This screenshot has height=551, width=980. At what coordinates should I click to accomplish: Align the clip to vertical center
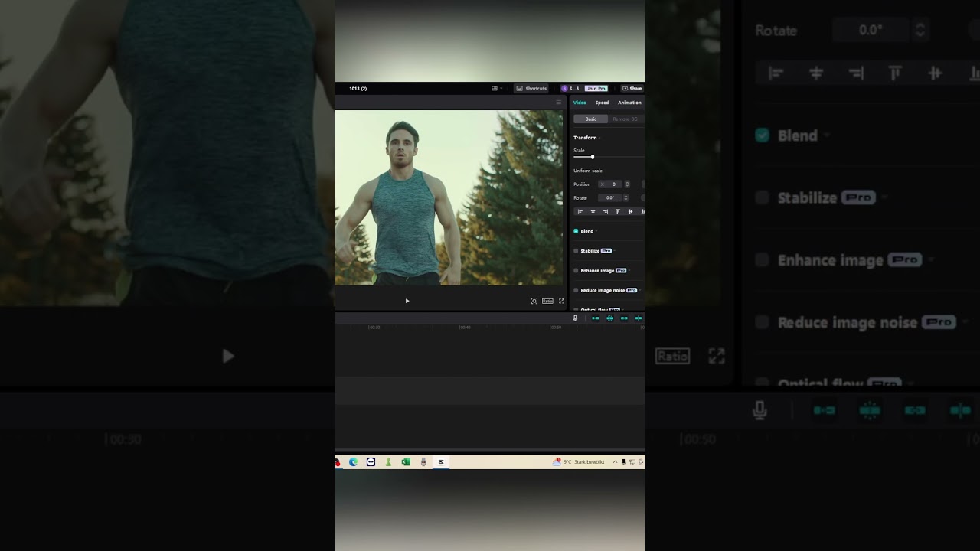coord(631,211)
